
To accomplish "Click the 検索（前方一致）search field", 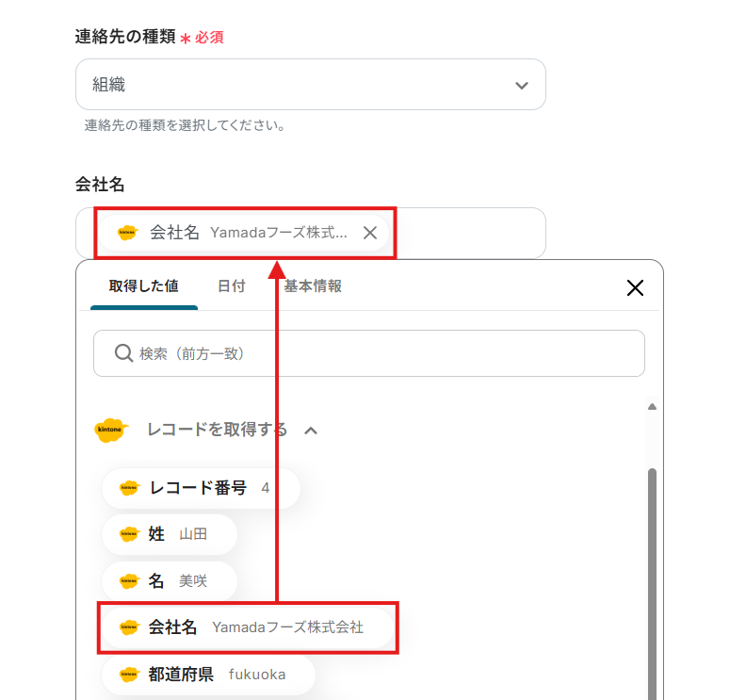I will click(x=368, y=353).
